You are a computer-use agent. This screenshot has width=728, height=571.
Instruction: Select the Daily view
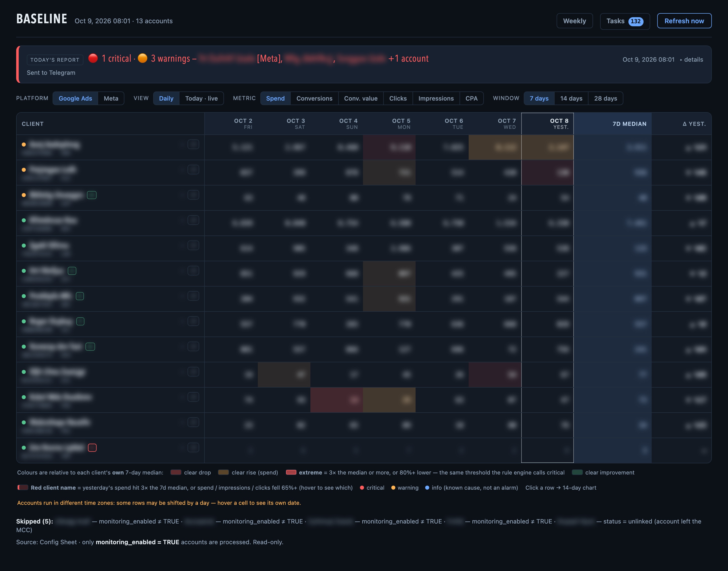166,98
